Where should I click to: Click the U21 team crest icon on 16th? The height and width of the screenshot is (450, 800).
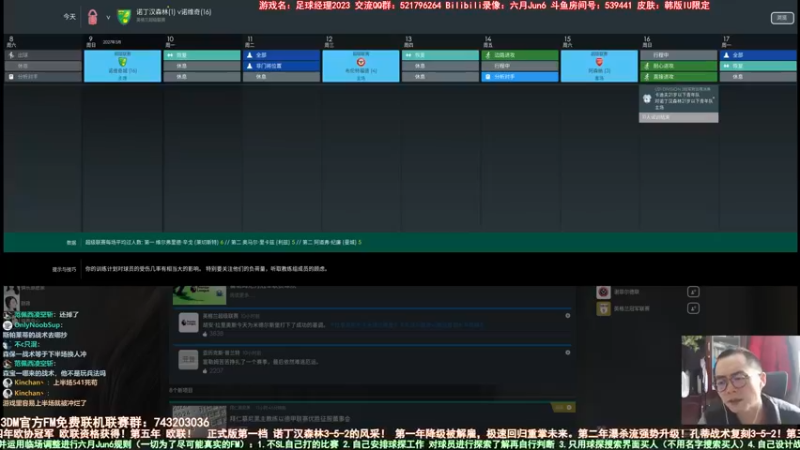[647, 99]
